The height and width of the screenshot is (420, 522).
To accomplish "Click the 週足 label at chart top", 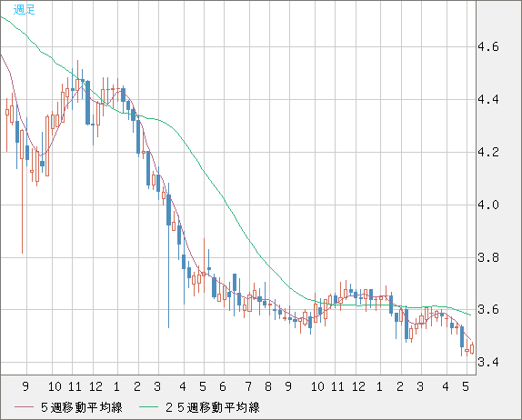I will coord(24,9).
